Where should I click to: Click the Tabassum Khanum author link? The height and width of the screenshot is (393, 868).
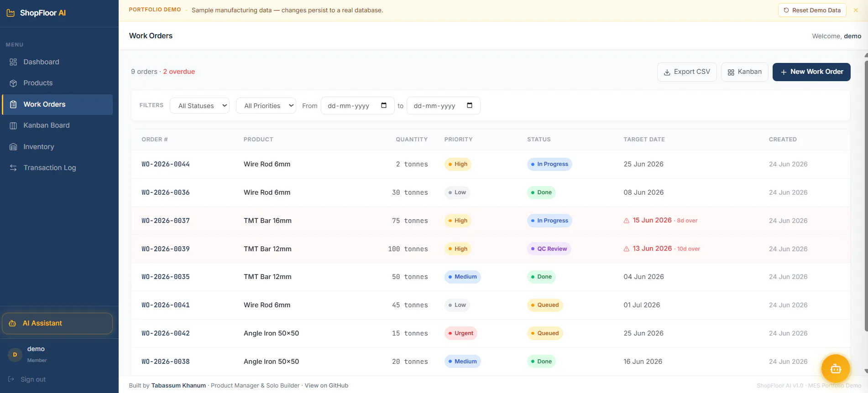click(178, 386)
